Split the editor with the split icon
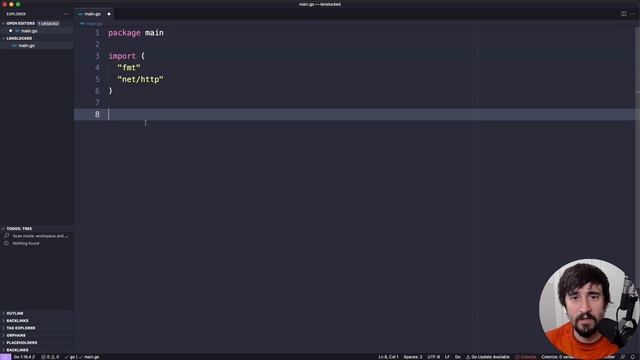640x360 pixels. coord(624,14)
